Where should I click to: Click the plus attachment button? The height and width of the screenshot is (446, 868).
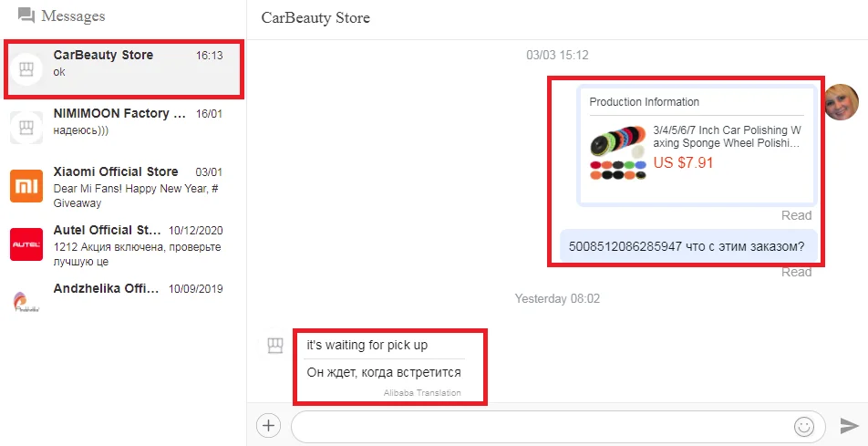coord(268,426)
